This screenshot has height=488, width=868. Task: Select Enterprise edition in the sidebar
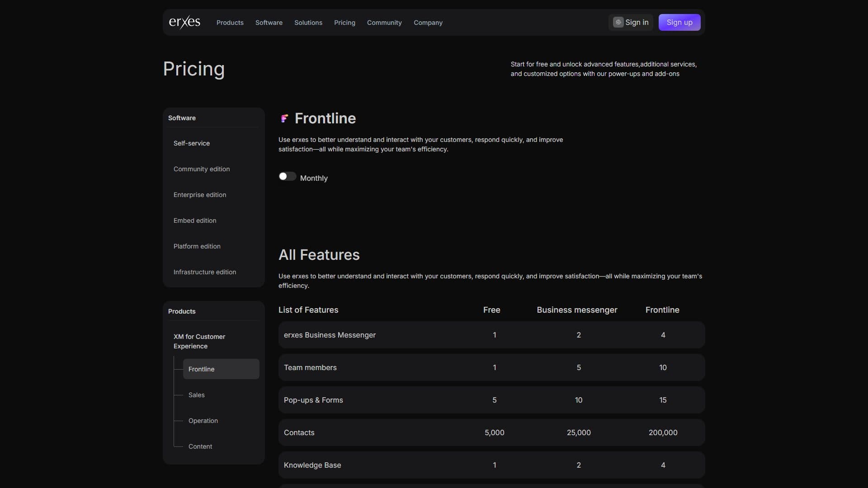pos(213,195)
